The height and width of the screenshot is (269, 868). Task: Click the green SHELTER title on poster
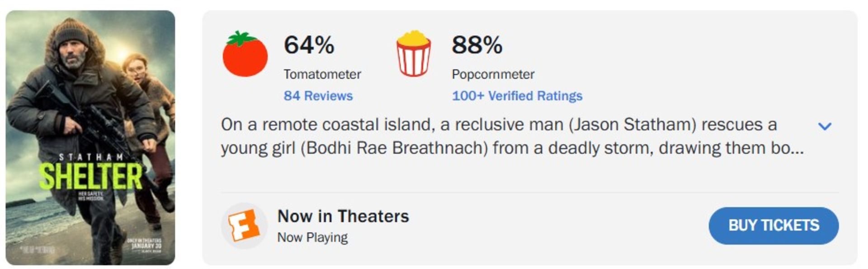point(90,177)
